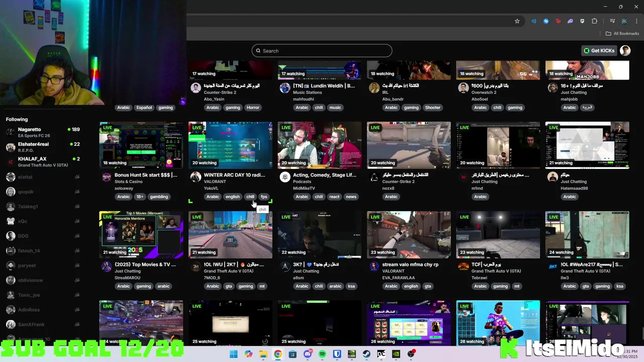The image size is (644, 362).
Task: Click the soloaway channel avatar
Action: pyautogui.click(x=106, y=177)
